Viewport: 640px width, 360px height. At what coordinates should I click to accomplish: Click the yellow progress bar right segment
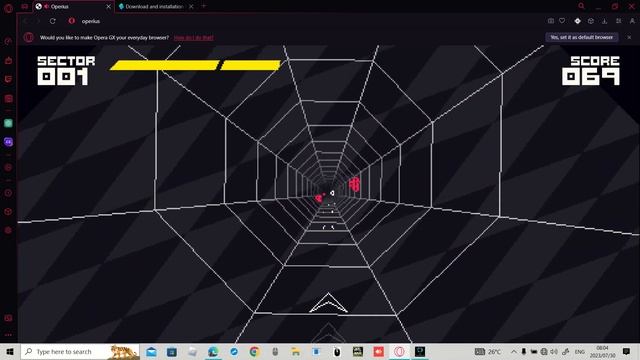coord(251,65)
